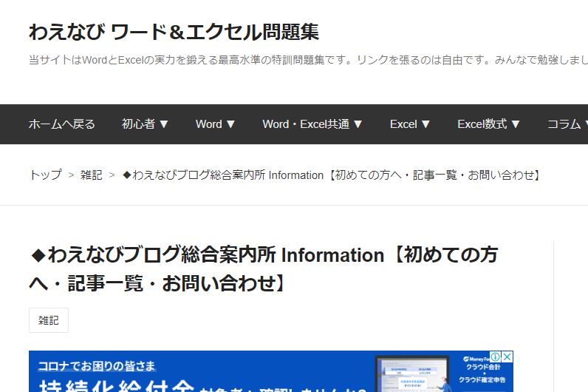This screenshot has height=392, width=588.
Task: Click the site description tagline text
Action: coord(308,60)
